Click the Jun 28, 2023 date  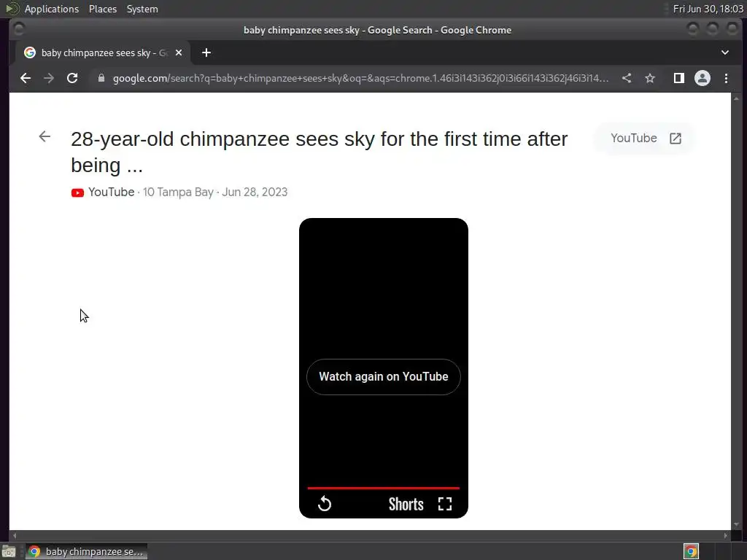click(x=255, y=192)
